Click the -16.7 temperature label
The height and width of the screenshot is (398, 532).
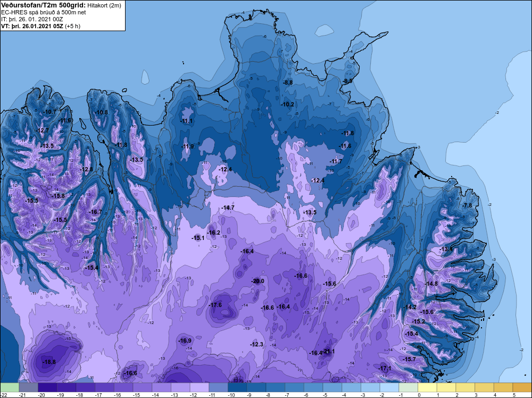pyautogui.click(x=95, y=212)
